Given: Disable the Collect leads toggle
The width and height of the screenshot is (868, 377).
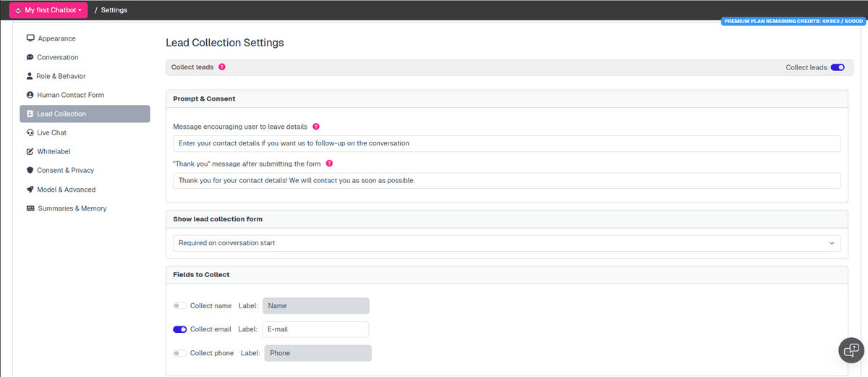Looking at the screenshot, I should click(838, 67).
